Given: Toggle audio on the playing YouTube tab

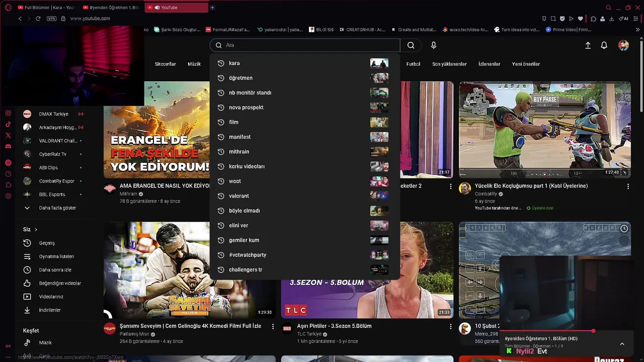Looking at the screenshot, I should click(x=157, y=8).
